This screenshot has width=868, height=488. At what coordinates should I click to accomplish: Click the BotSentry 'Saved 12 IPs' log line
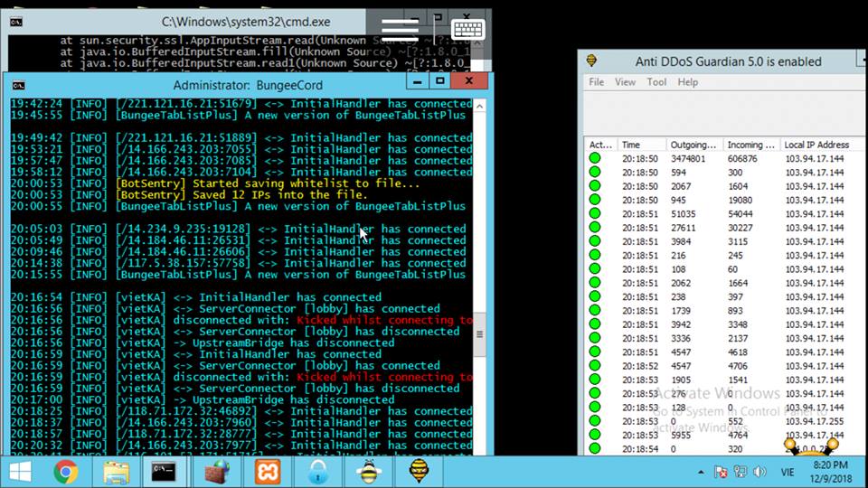point(188,195)
